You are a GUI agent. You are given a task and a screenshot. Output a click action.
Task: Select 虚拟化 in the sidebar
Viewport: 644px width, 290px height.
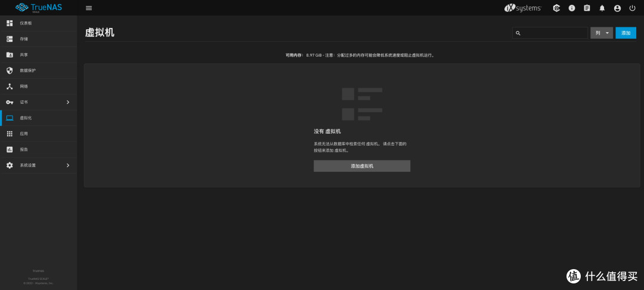[x=38, y=118]
